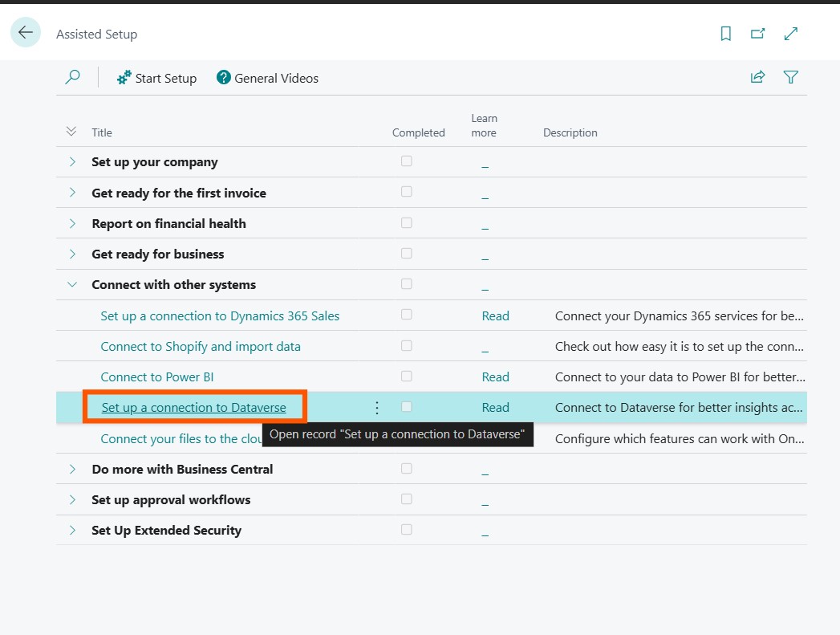This screenshot has width=840, height=635.
Task: Expand the Do more with Business Central group
Action: pyautogui.click(x=72, y=469)
